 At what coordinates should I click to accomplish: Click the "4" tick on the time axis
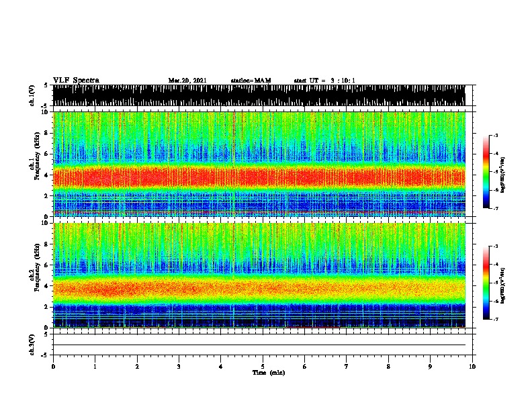coord(221,367)
